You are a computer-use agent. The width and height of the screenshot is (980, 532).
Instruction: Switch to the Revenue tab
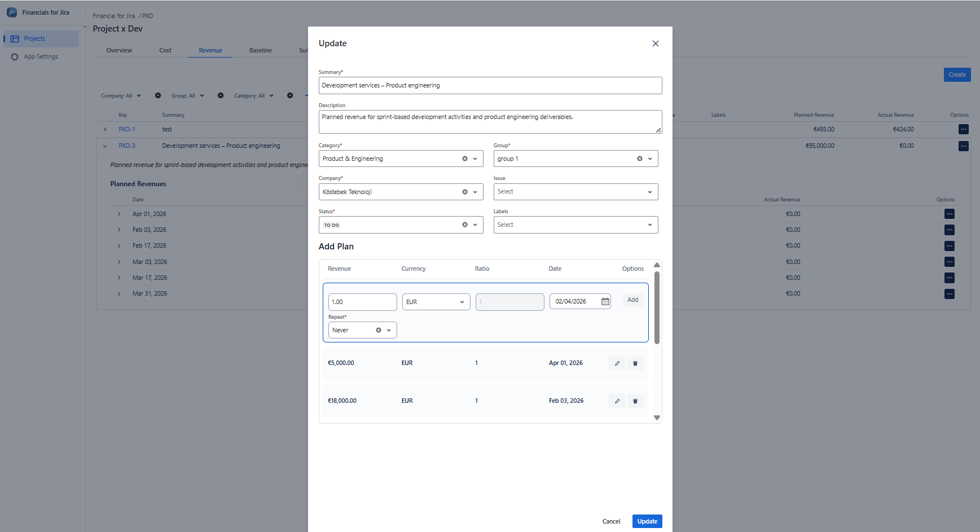coord(210,50)
